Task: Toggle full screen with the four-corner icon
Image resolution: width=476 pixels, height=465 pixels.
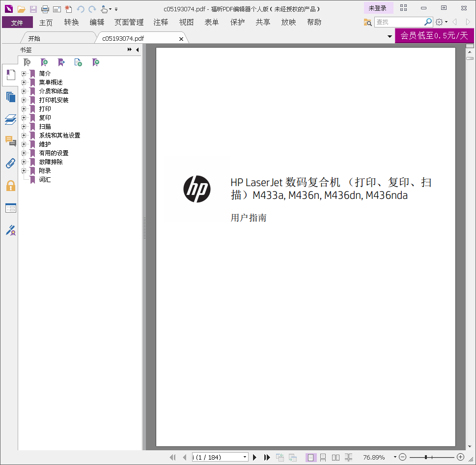Action: 403,8
